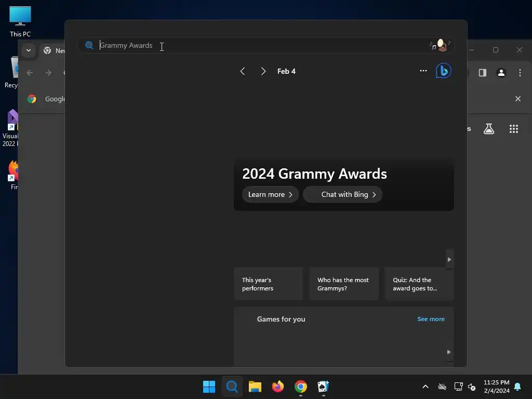Open Chrome three-dot menu
Viewport: 532px width, 399px height.
click(x=520, y=73)
